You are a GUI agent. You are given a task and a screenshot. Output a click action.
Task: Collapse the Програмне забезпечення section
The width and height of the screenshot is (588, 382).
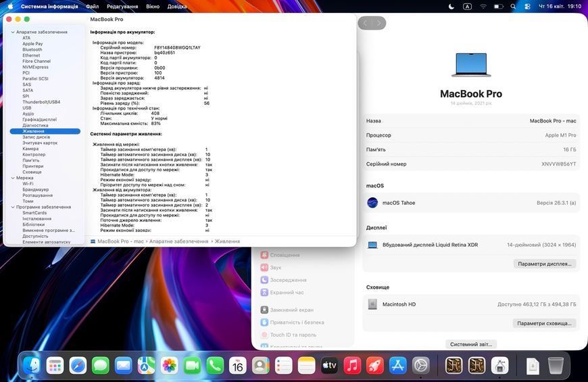point(13,207)
